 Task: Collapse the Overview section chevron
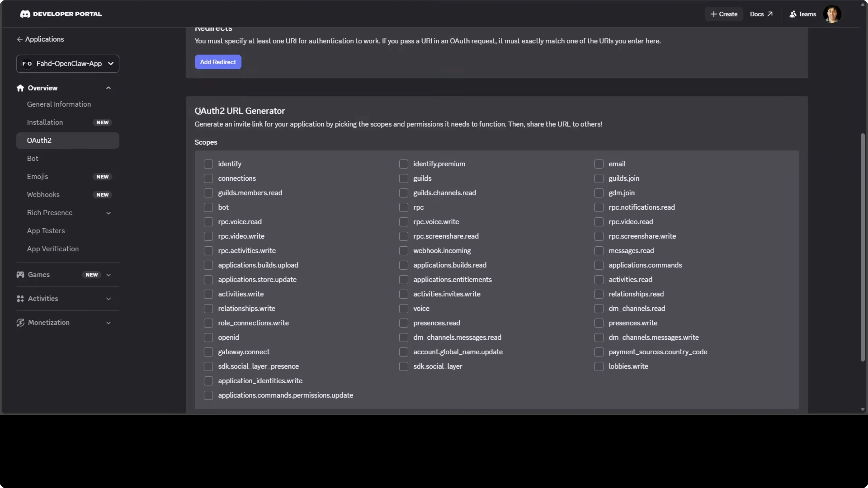click(x=108, y=88)
